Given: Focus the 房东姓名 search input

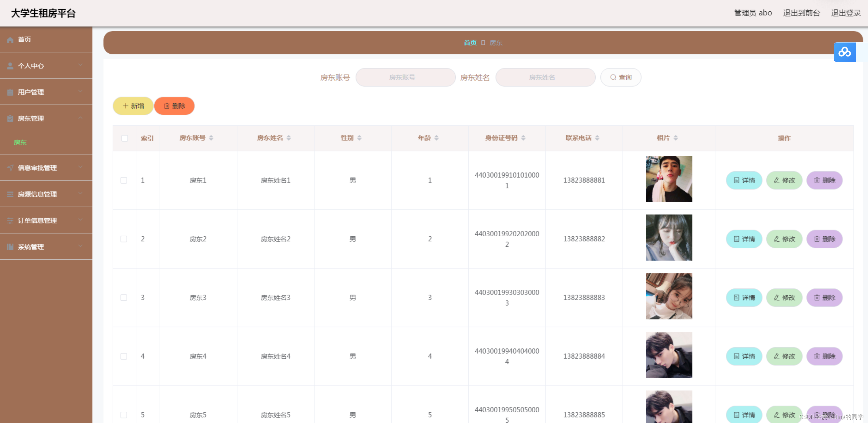Looking at the screenshot, I should pyautogui.click(x=545, y=78).
